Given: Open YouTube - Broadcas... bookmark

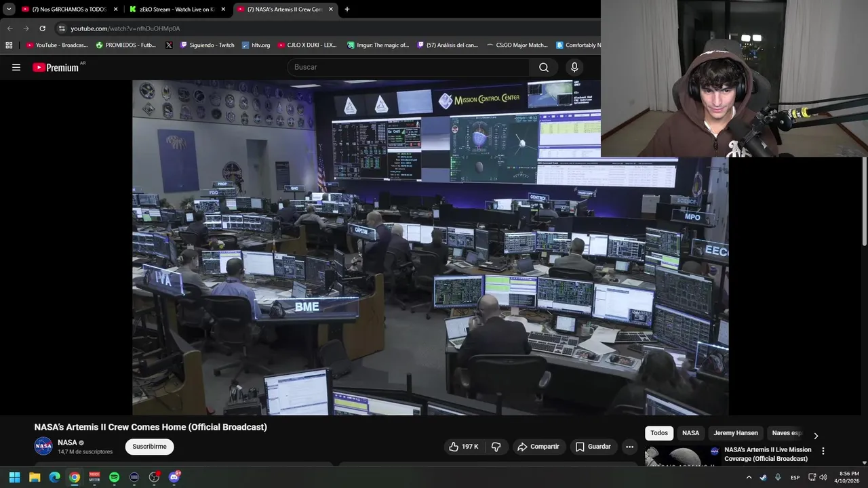Looking at the screenshot, I should click(x=57, y=45).
